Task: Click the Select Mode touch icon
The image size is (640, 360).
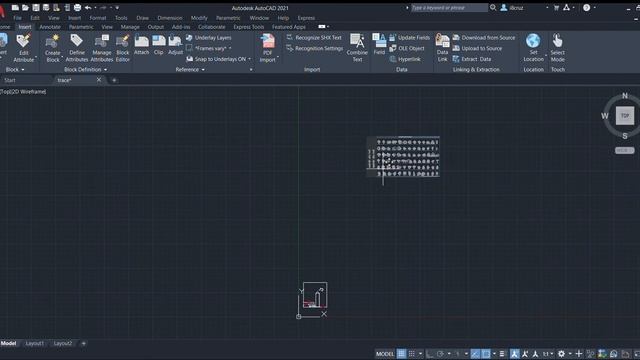Action: 558,41
